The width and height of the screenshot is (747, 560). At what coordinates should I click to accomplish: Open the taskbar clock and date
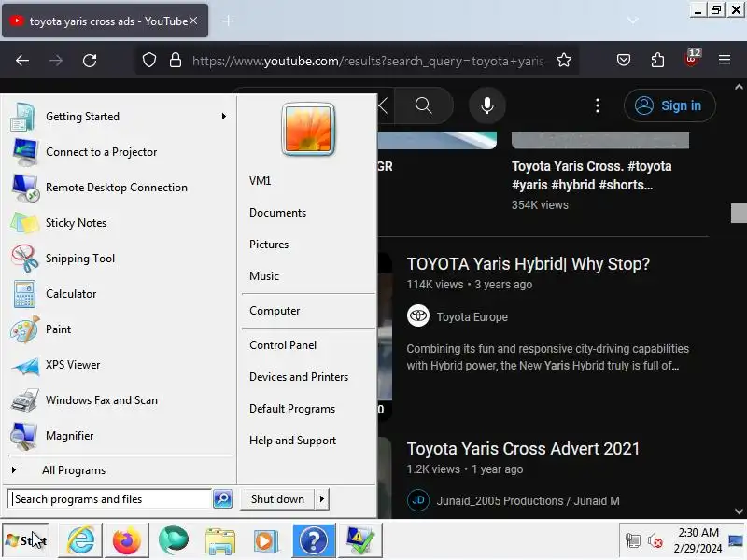coord(698,540)
